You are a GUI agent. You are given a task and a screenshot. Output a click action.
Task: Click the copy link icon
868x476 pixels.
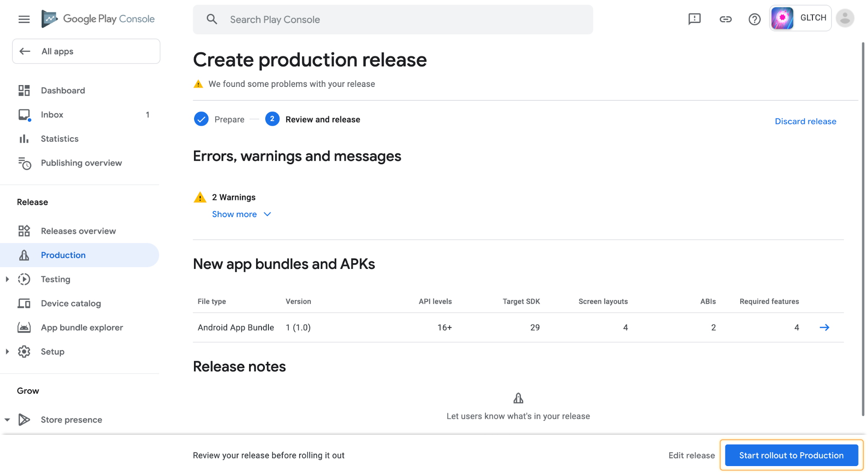tap(725, 19)
